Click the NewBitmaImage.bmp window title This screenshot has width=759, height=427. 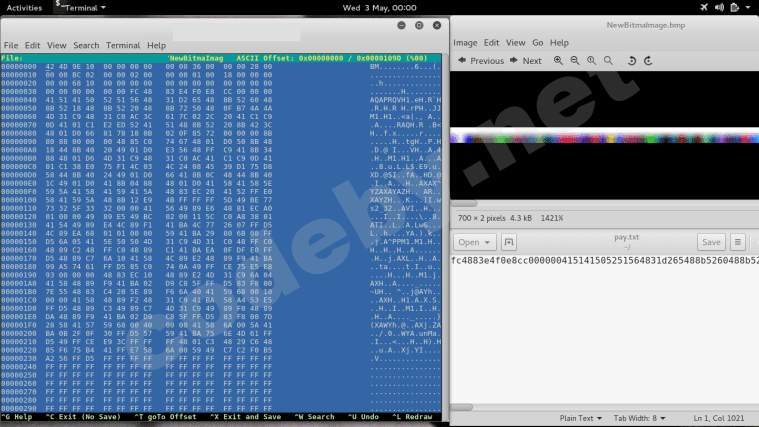pos(646,25)
